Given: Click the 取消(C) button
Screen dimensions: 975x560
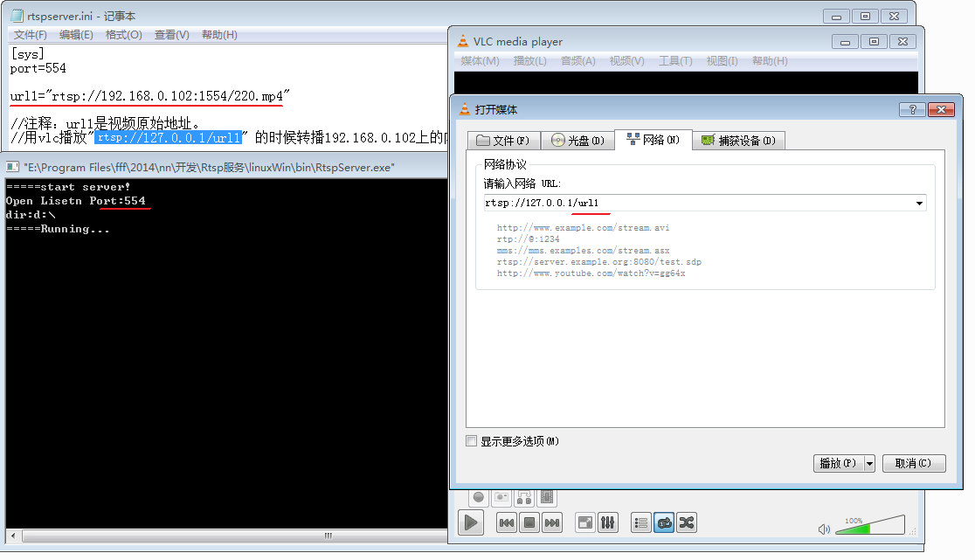Looking at the screenshot, I should pos(914,463).
